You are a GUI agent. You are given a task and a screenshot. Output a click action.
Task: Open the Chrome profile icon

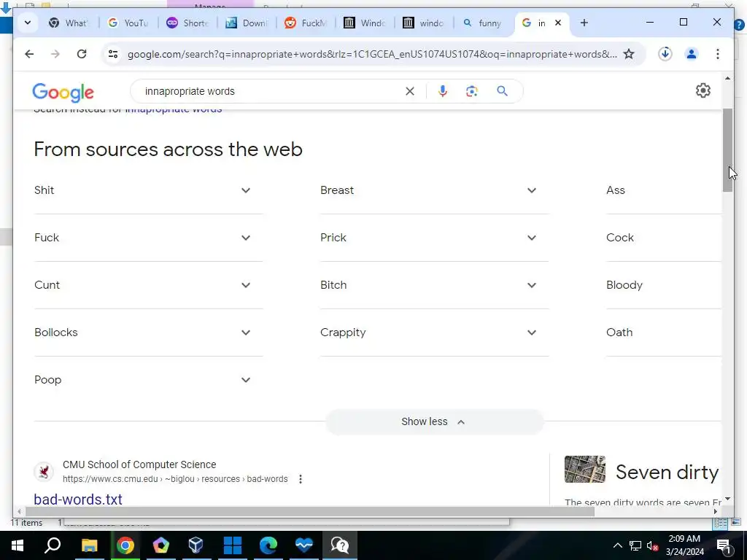click(692, 54)
